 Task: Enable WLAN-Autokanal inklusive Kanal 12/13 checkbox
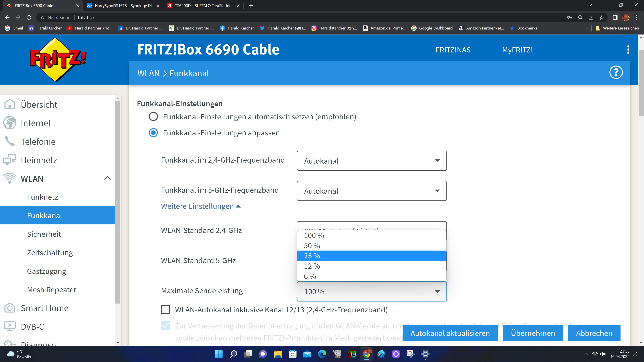click(166, 310)
